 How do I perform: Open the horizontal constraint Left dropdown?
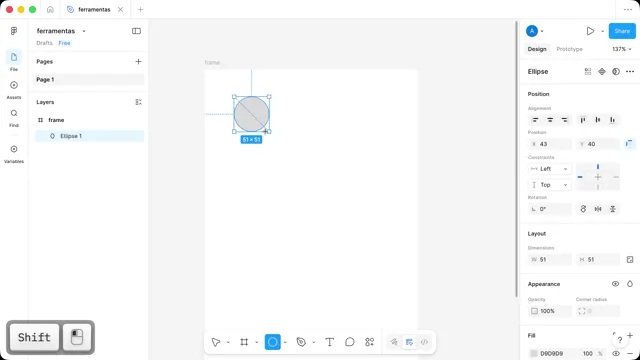click(549, 169)
